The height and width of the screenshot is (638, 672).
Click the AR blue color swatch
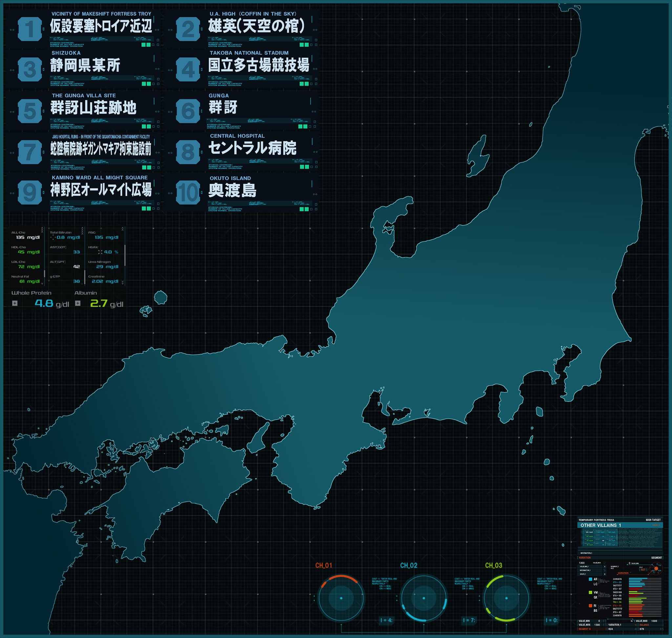tap(591, 579)
